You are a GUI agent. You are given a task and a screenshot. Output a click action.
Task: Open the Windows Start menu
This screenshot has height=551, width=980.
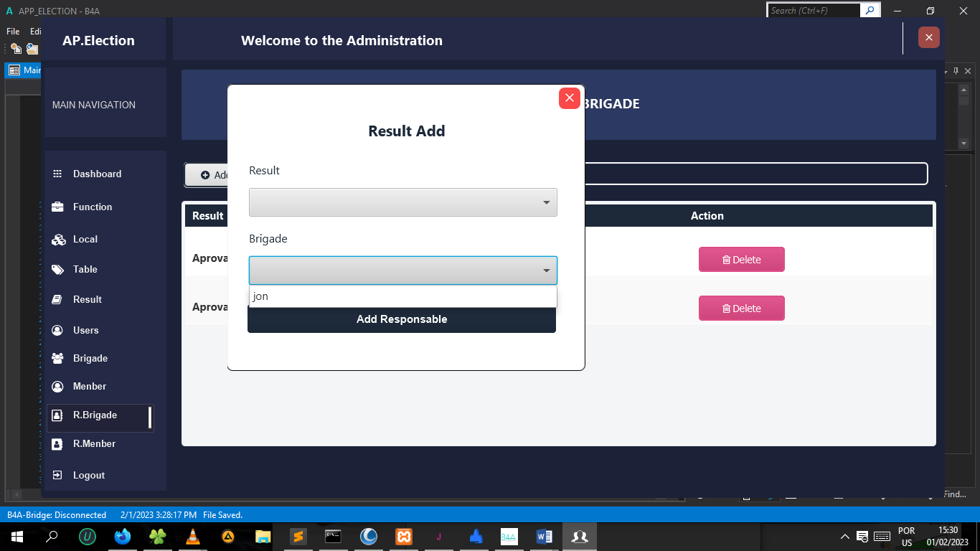17,537
